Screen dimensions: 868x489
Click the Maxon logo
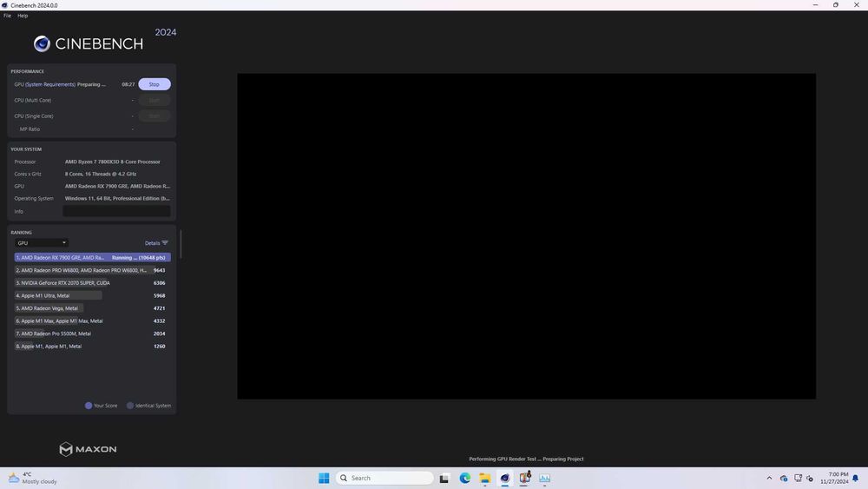point(88,449)
